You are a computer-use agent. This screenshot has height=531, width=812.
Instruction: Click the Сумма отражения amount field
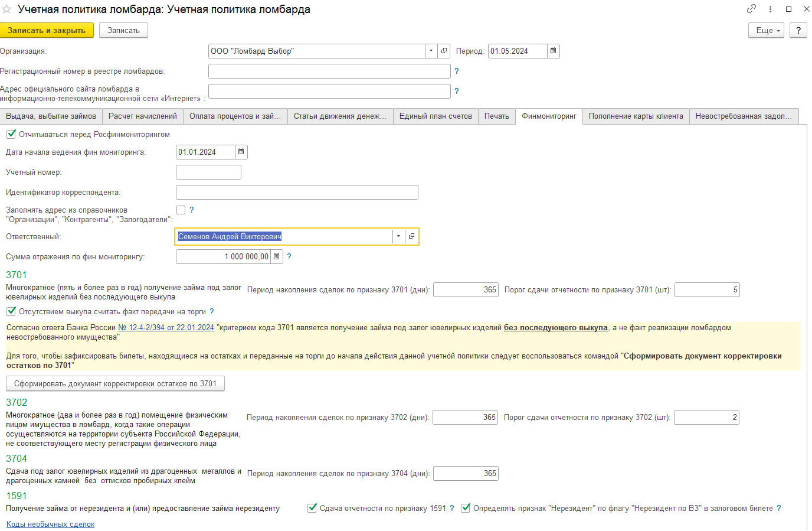point(223,256)
